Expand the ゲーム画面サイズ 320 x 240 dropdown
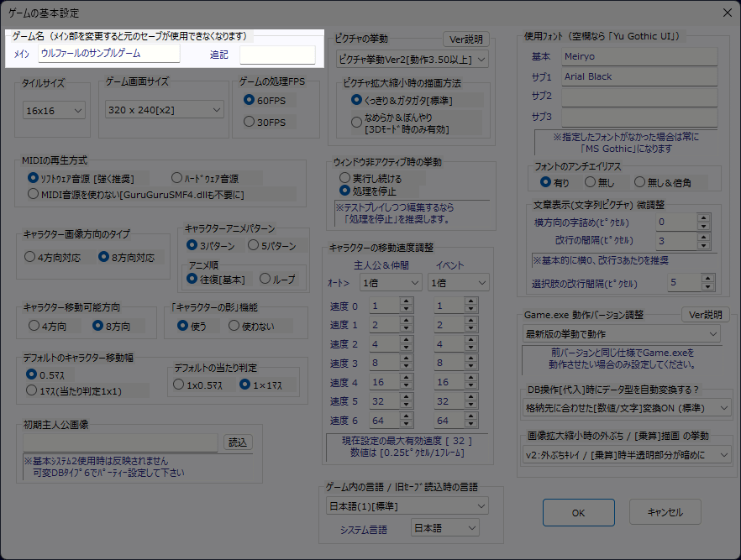 (165, 110)
